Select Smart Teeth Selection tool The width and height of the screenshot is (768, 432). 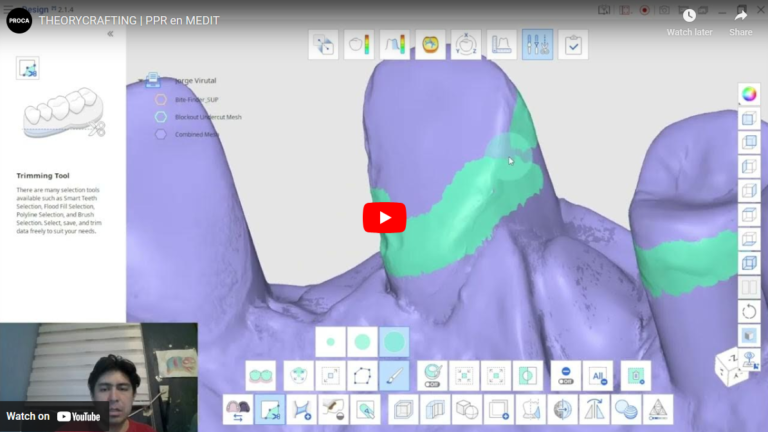tap(261, 376)
